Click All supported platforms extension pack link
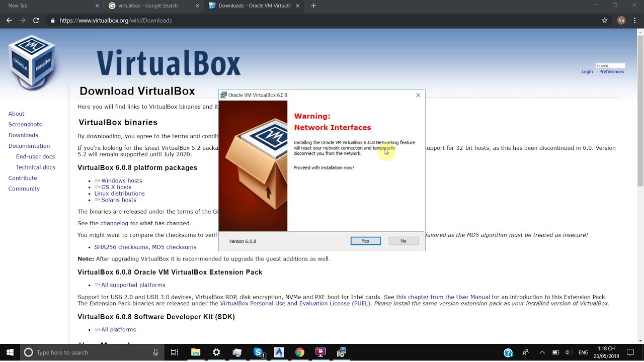The height and width of the screenshot is (362, 644). click(133, 285)
